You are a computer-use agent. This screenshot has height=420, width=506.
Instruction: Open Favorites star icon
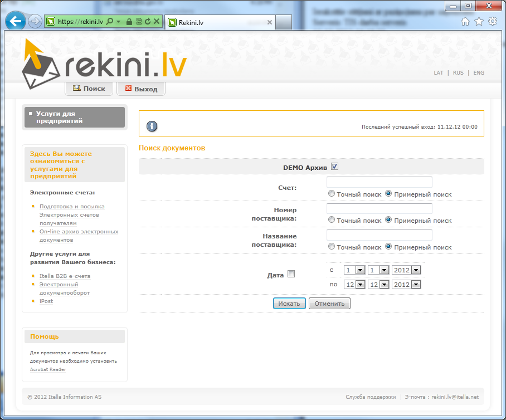tap(479, 22)
